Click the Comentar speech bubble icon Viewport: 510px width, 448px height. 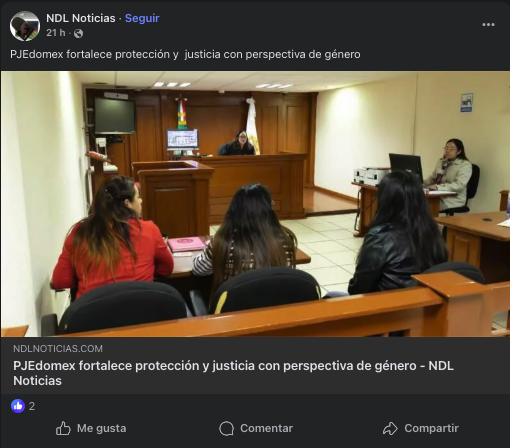(227, 428)
